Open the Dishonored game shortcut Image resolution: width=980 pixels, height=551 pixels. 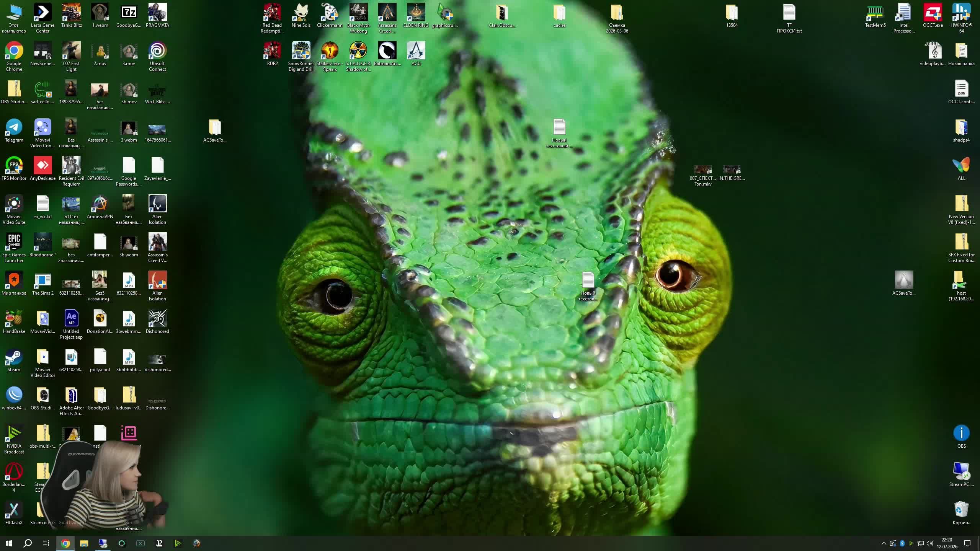pyautogui.click(x=157, y=321)
